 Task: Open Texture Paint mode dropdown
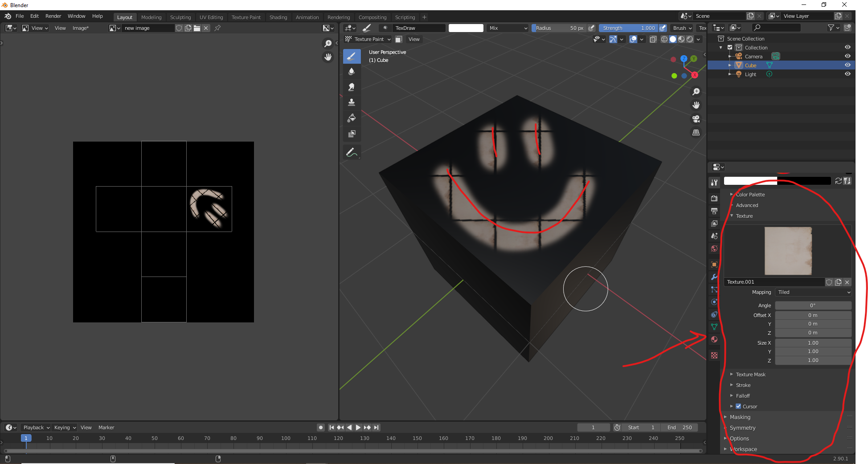(x=368, y=39)
